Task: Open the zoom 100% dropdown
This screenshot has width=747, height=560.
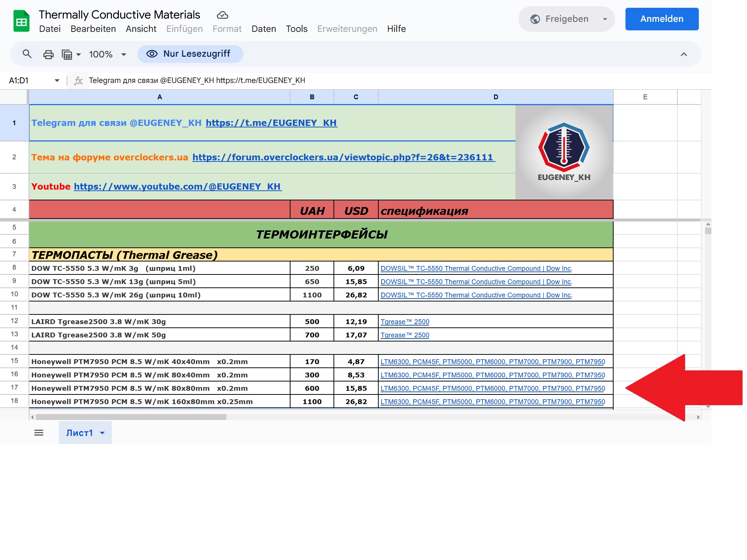Action: (x=107, y=54)
